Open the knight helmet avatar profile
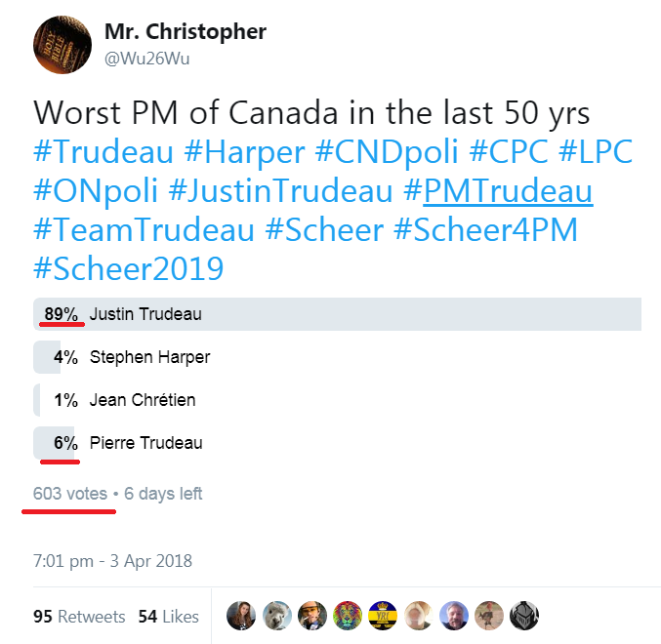661x644 pixels. click(x=524, y=616)
